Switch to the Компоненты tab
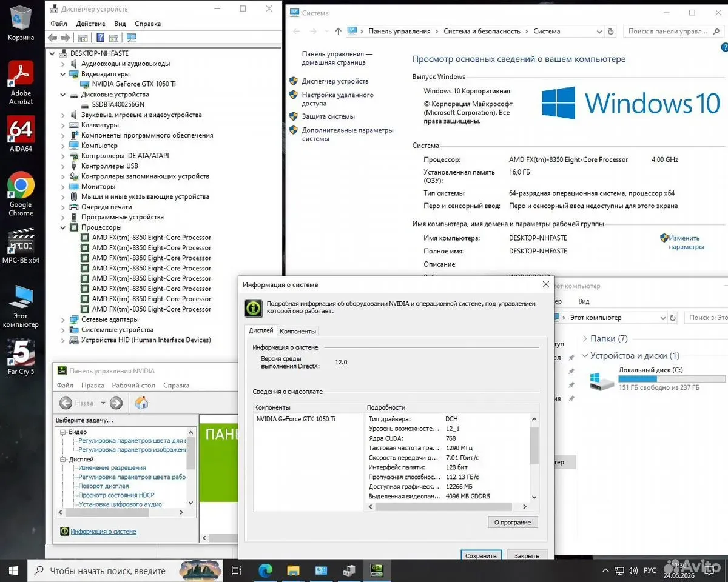Viewport: 728px width, 582px height. click(x=298, y=331)
